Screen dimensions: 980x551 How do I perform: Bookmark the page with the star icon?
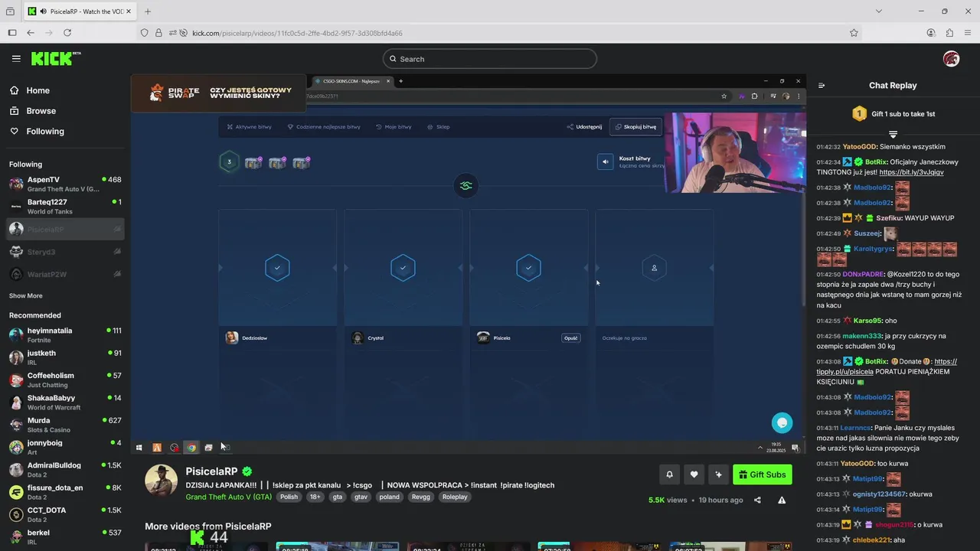[x=854, y=33]
